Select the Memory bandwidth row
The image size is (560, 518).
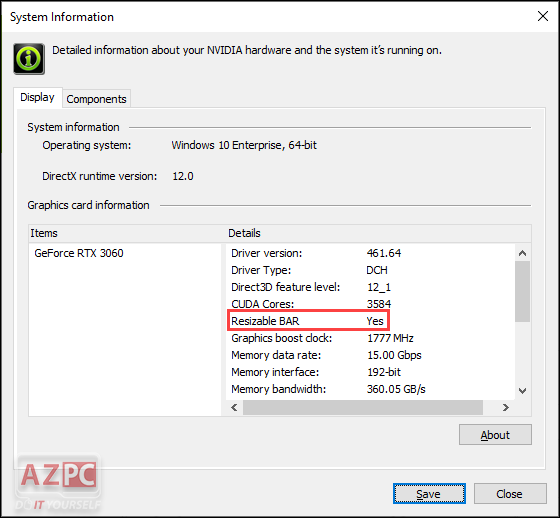tap(371, 389)
